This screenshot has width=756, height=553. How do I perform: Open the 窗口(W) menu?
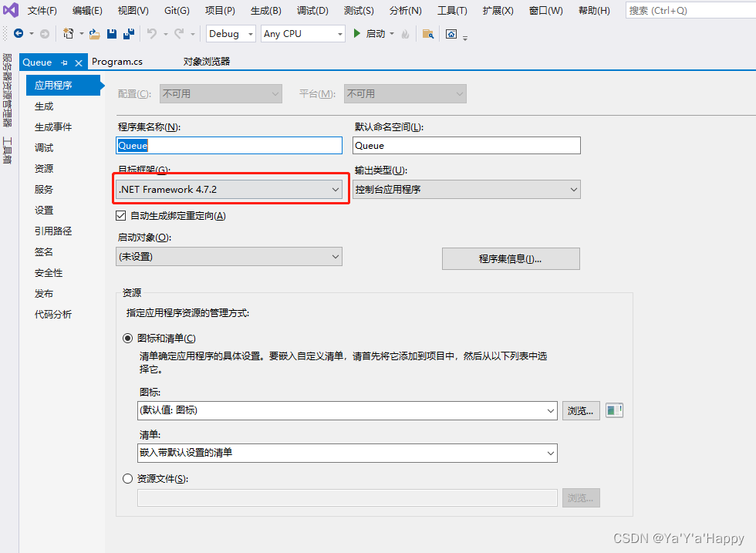click(546, 11)
